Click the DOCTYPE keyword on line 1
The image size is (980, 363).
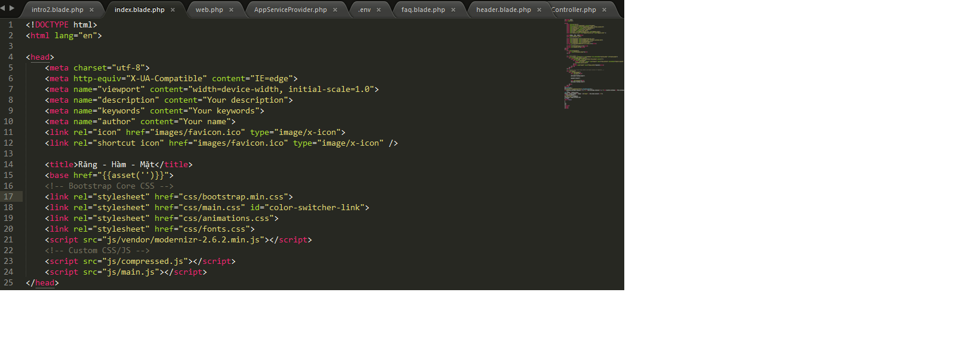pyautogui.click(x=52, y=24)
